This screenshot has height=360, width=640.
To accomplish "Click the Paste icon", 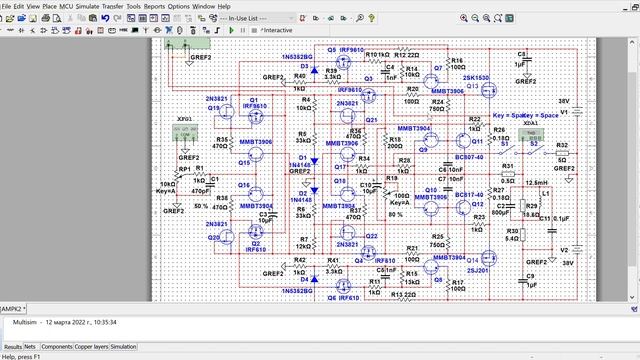I will 93,18.
